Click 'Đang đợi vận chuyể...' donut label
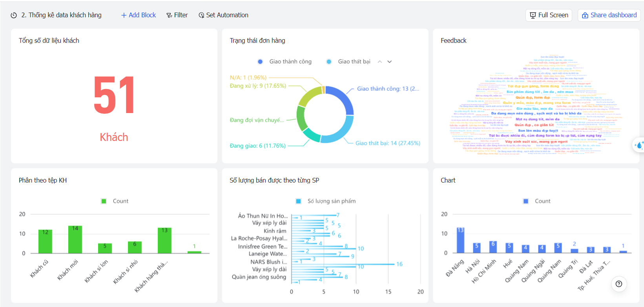The height and width of the screenshot is (307, 644). (x=257, y=120)
